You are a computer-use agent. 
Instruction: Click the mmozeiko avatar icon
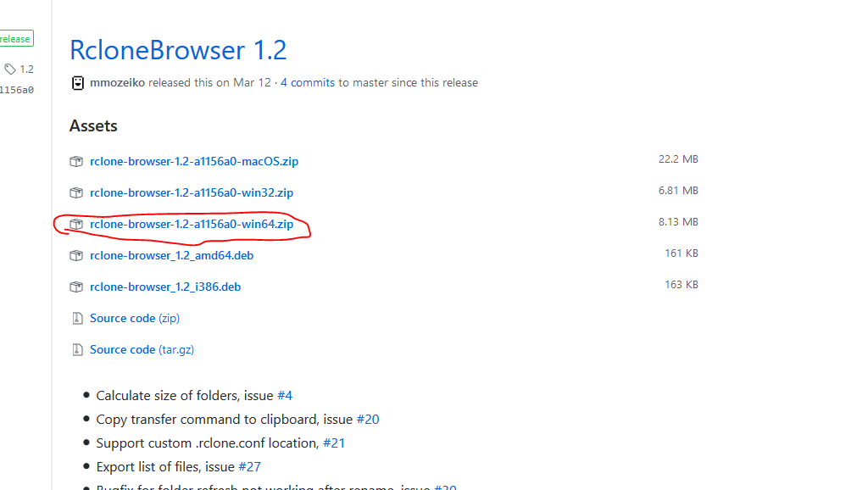pos(78,83)
